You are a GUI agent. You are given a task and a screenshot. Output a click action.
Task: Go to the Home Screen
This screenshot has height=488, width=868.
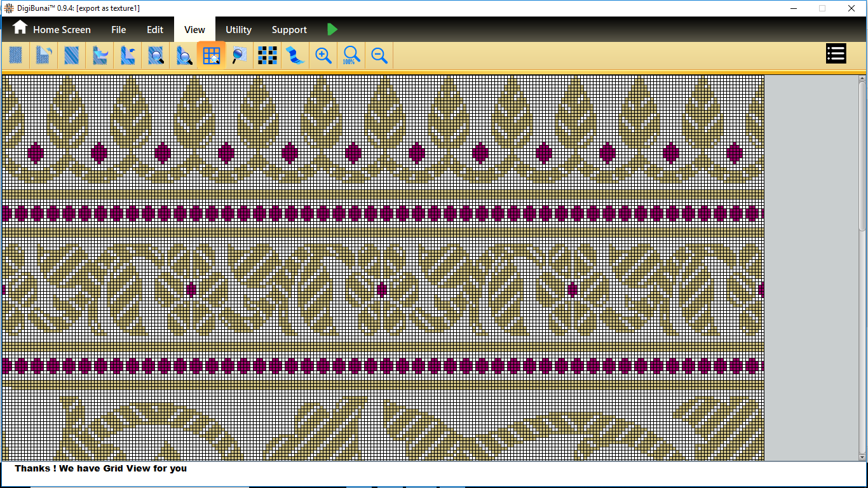(52, 29)
